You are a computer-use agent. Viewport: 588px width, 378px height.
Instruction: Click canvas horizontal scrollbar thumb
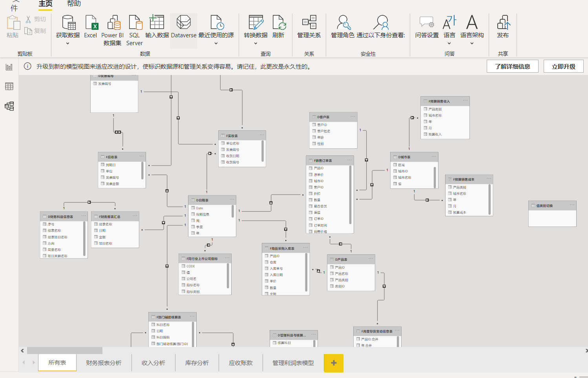64,351
